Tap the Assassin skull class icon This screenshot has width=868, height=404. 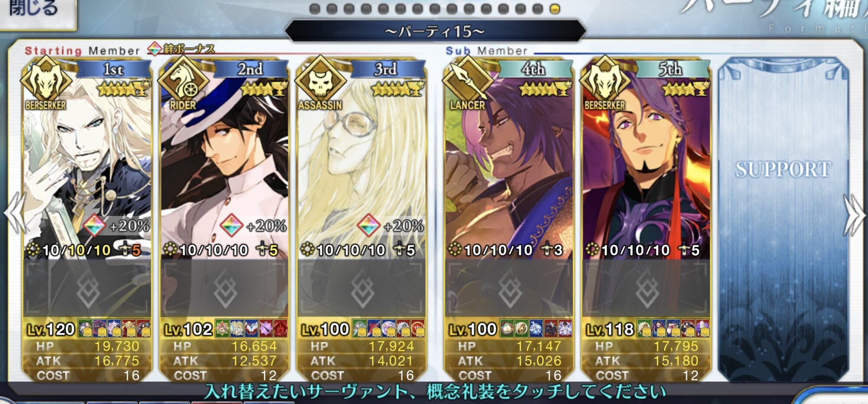(320, 82)
